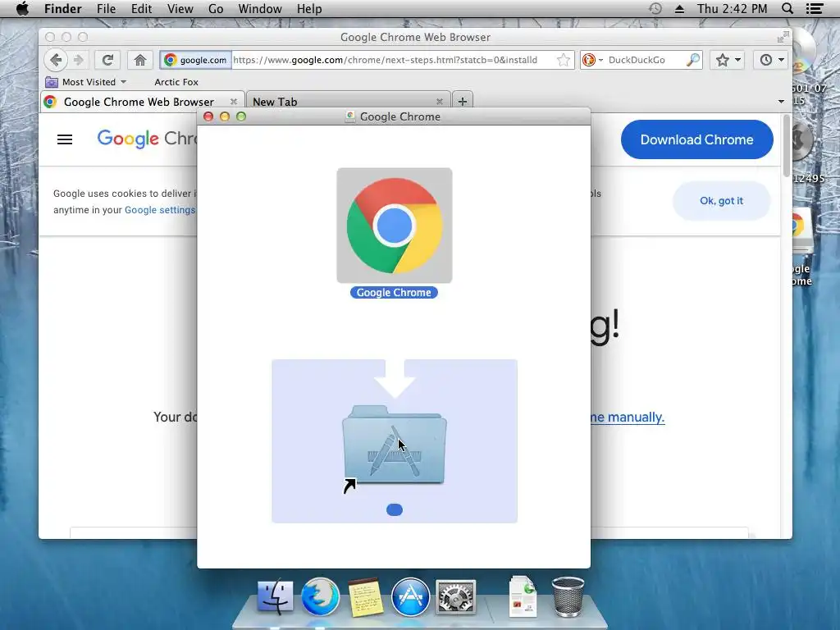
Task: Open Notification Center list icon
Action: [815, 8]
